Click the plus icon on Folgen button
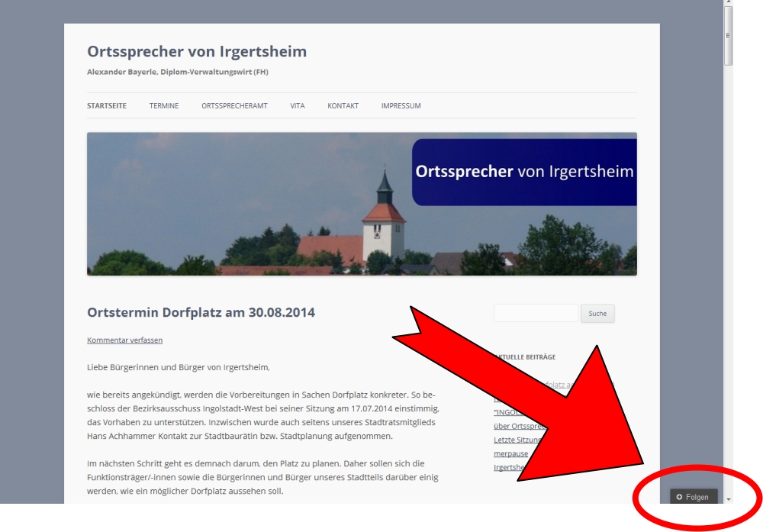The width and height of the screenshot is (763, 532). 679,497
